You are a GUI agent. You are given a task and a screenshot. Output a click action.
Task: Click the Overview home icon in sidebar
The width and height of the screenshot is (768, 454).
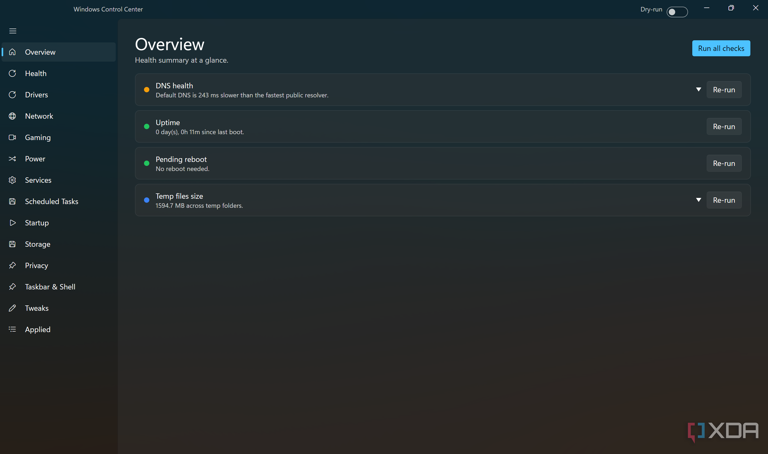tap(13, 52)
